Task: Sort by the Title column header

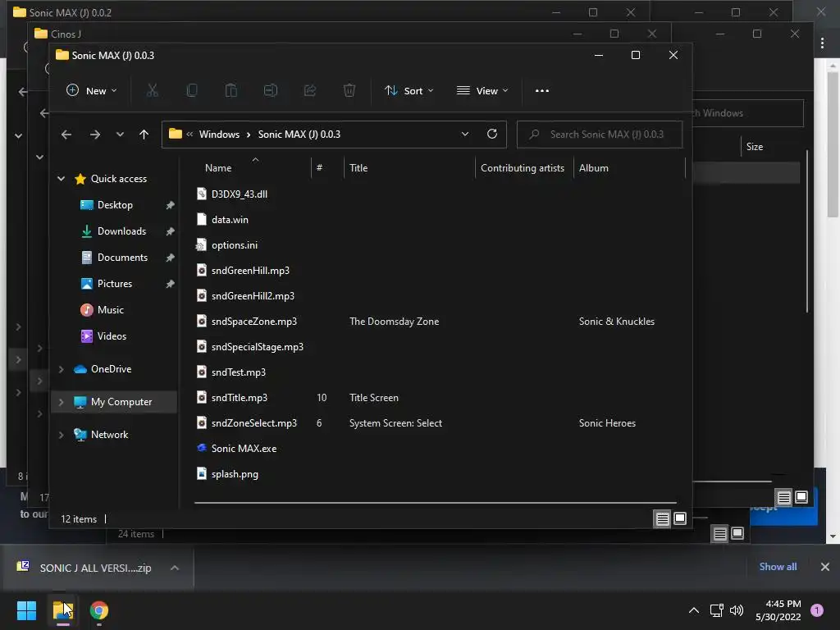Action: [x=358, y=167]
